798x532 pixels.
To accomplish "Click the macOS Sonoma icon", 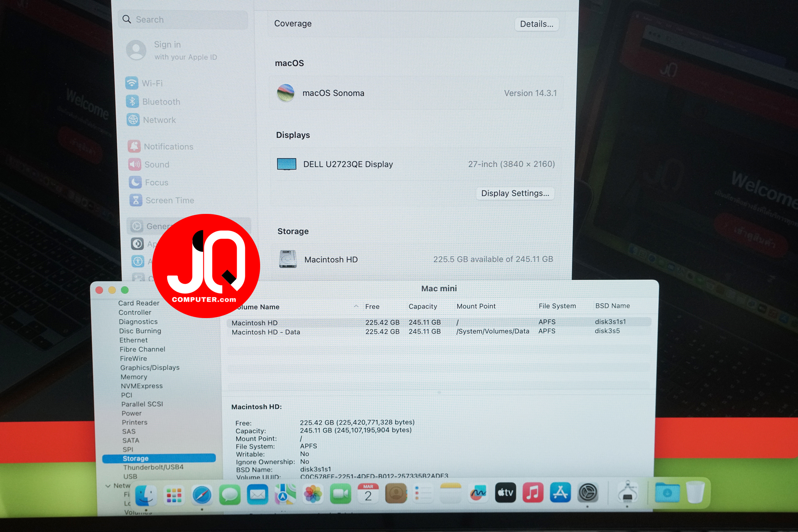I will tap(286, 93).
